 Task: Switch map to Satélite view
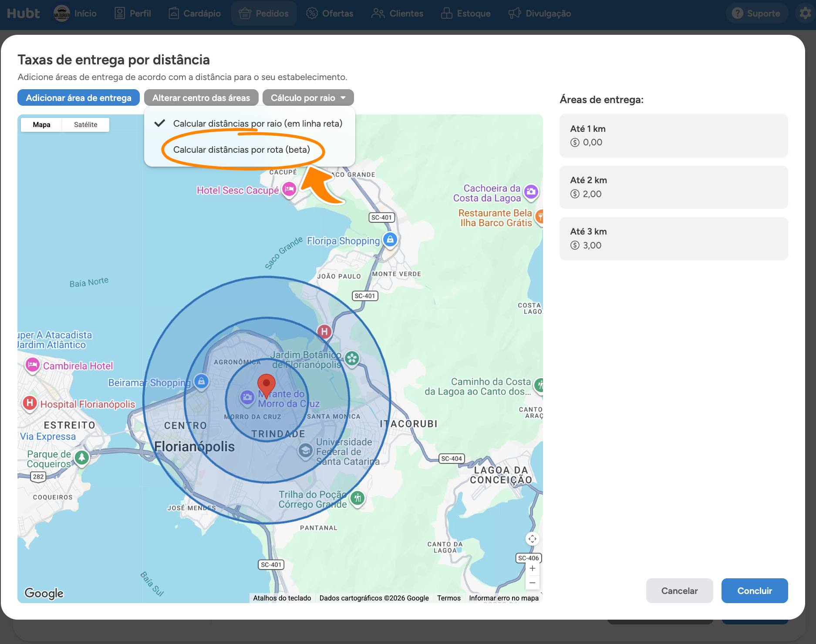(x=86, y=124)
